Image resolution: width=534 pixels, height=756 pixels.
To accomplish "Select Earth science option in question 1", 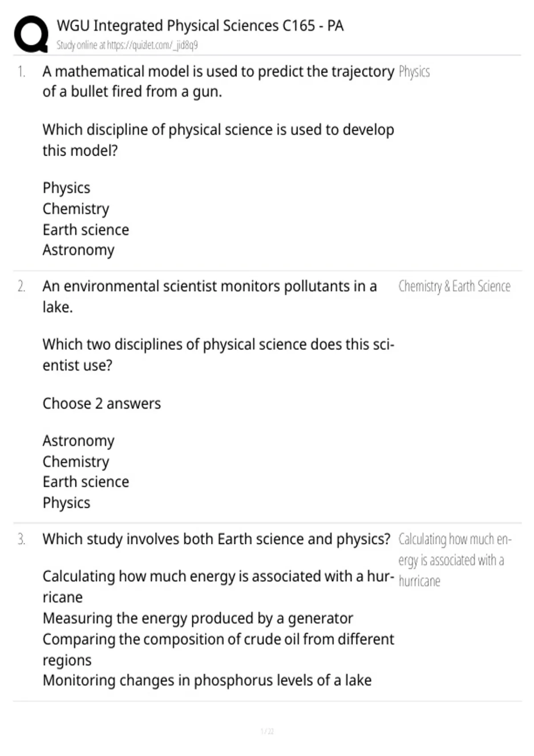I will click(86, 230).
